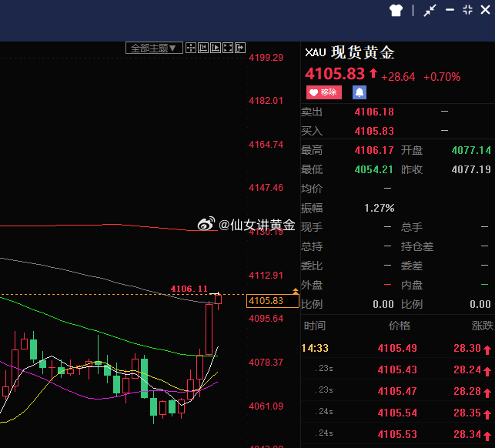Click the 内盘 label
This screenshot has height=448, width=495.
pos(412,285)
